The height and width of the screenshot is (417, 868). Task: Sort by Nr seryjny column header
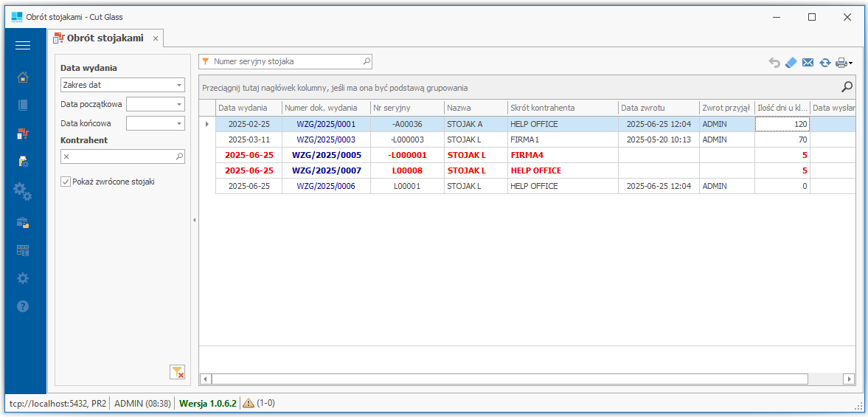(407, 108)
